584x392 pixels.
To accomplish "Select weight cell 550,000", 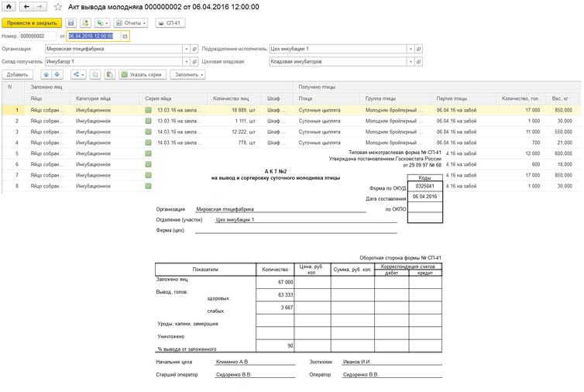I will [563, 132].
